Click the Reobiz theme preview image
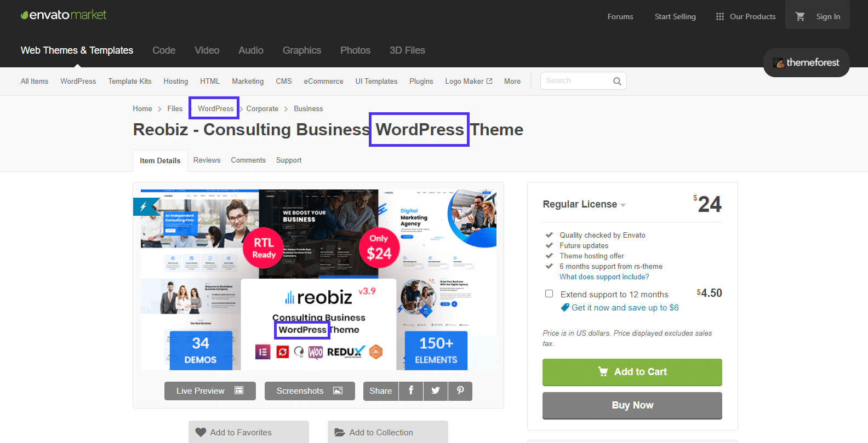This screenshot has height=443, width=868. [x=318, y=280]
